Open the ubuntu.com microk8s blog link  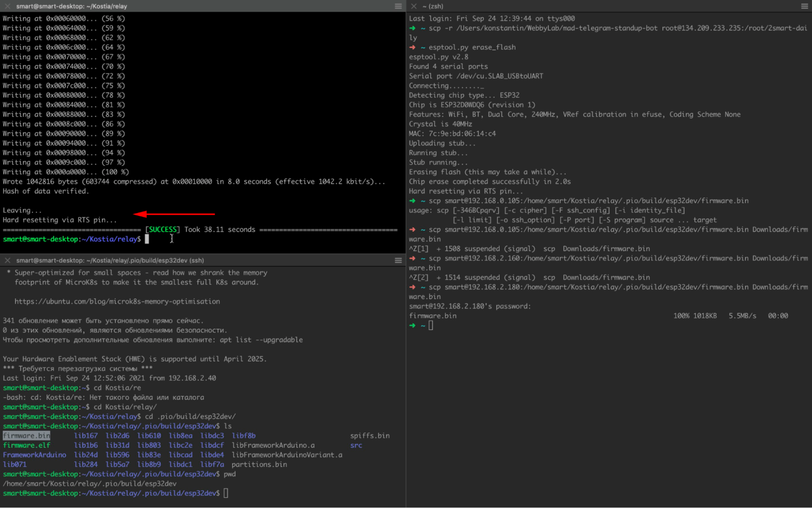[x=117, y=301]
